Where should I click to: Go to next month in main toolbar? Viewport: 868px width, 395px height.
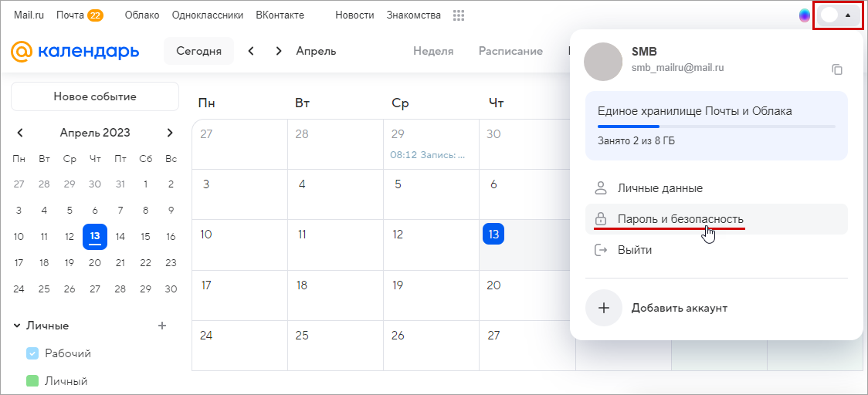tap(279, 52)
